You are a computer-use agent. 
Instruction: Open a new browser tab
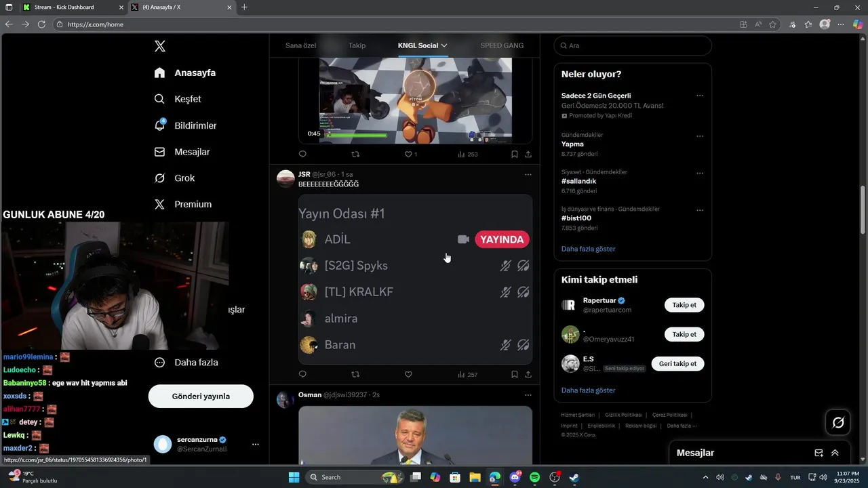point(244,7)
